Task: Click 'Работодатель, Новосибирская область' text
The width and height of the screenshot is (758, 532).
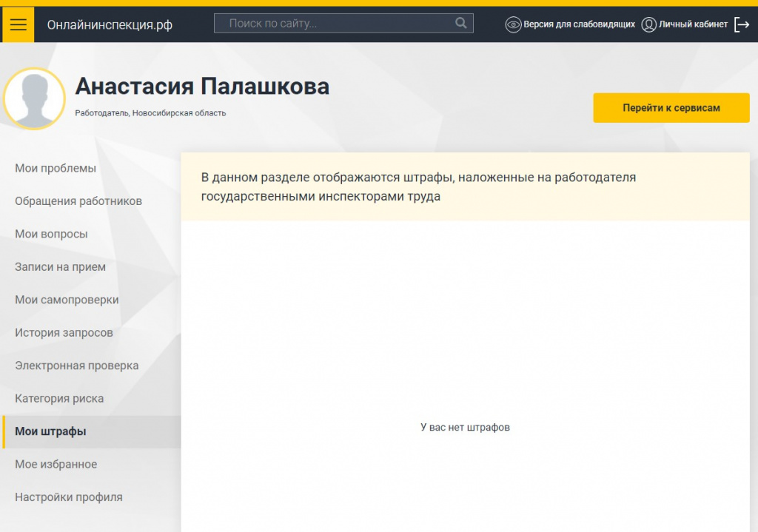Action: tap(150, 113)
